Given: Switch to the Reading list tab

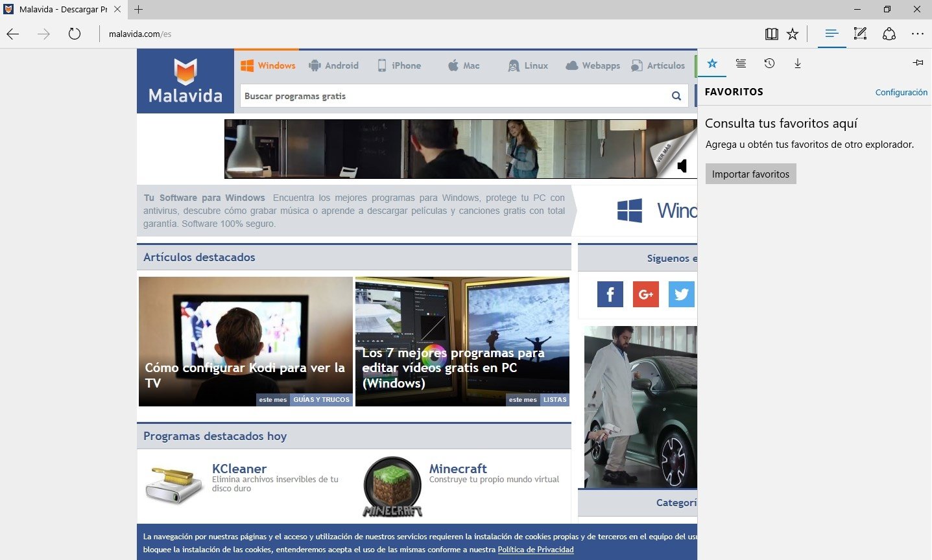Looking at the screenshot, I should (x=741, y=63).
